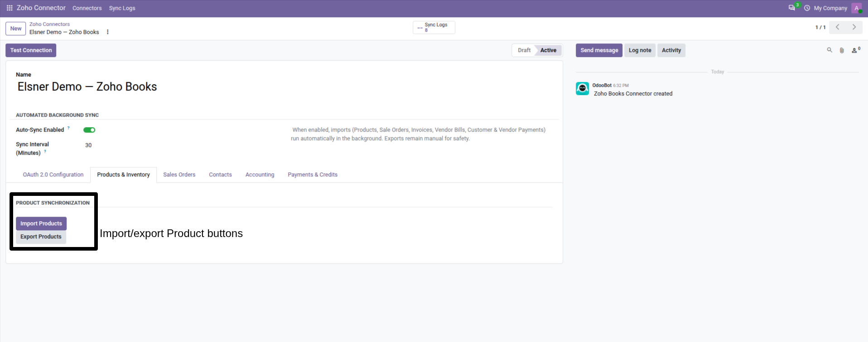Click the Send message button
The width and height of the screenshot is (868, 342).
pos(599,50)
